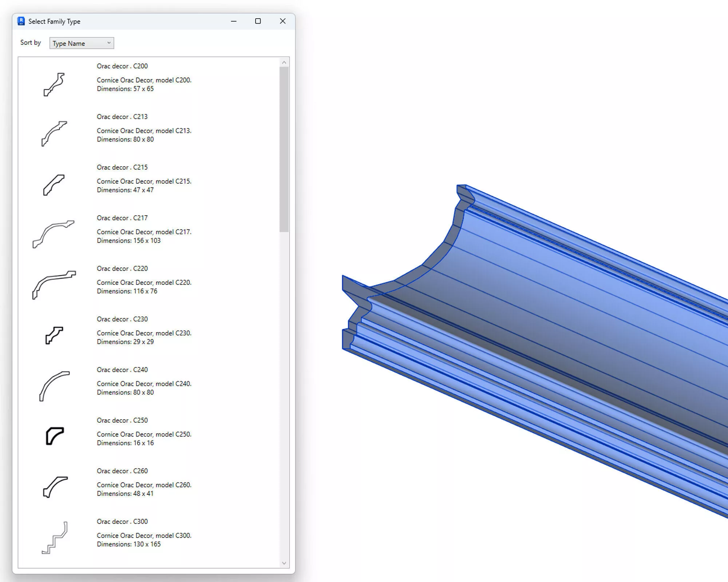728x582 pixels.
Task: Maximize the Select Family Type window
Action: point(258,21)
